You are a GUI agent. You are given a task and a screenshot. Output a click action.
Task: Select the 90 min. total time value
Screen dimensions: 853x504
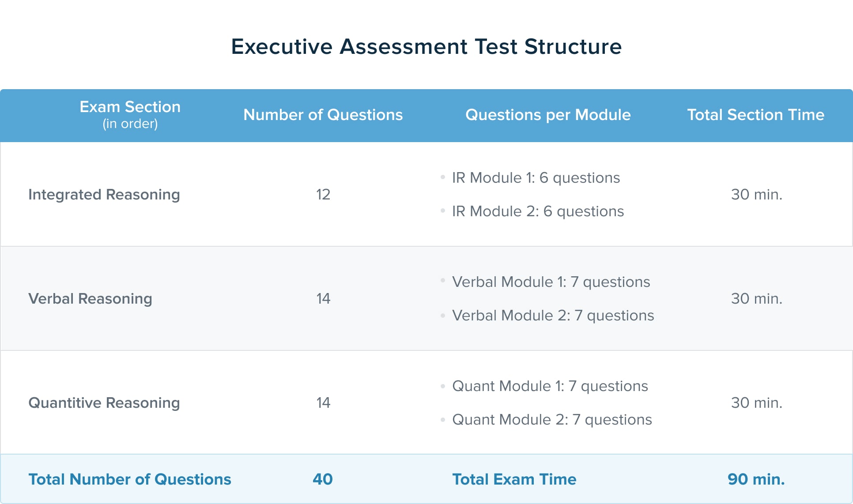pos(756,479)
